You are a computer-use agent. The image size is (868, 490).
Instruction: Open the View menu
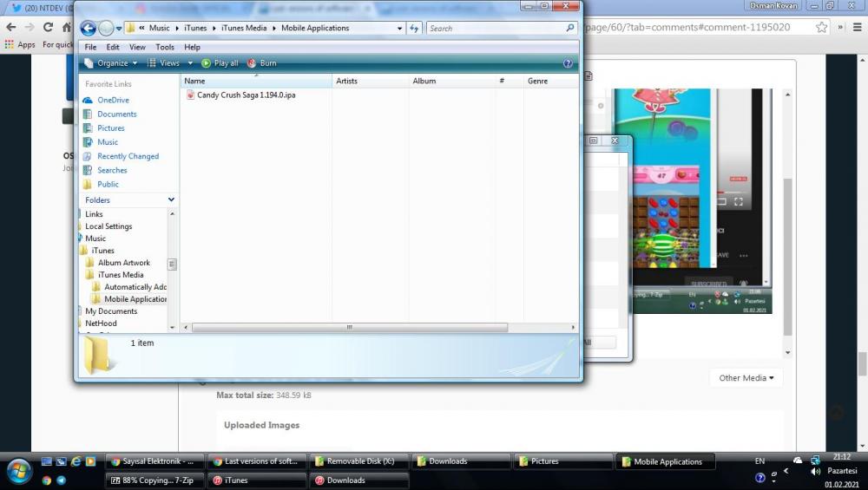pyautogui.click(x=137, y=47)
